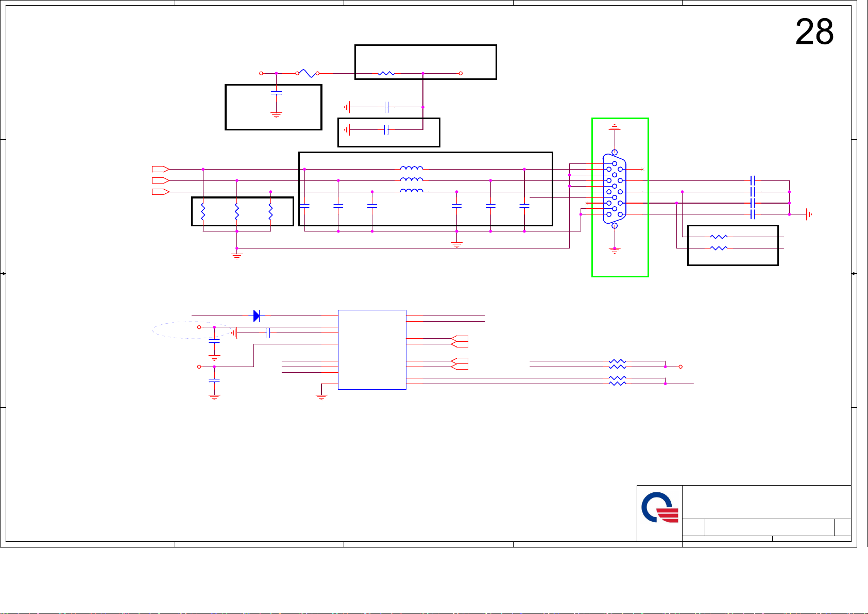Viewport: 868px width, 614px height.
Task: Select the lowest inductor coil symbol
Action: click(x=412, y=191)
